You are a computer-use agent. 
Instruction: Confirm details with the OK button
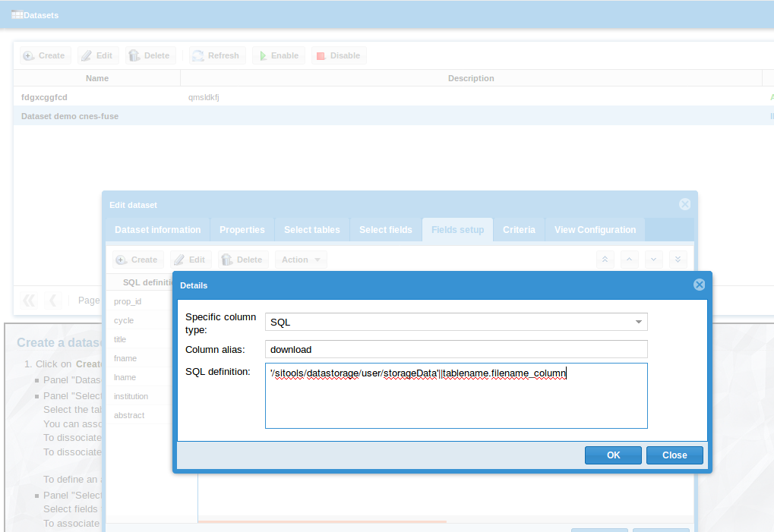[x=612, y=455]
